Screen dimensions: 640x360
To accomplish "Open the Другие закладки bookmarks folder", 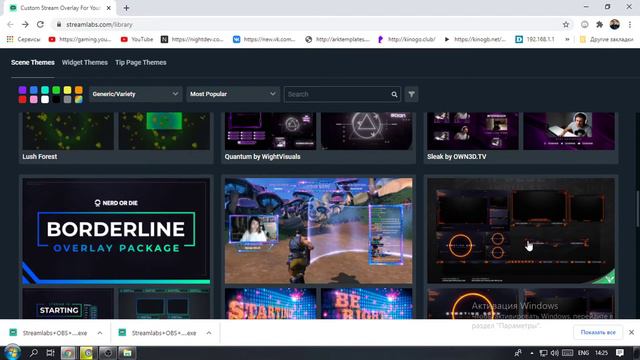I will tap(607, 39).
